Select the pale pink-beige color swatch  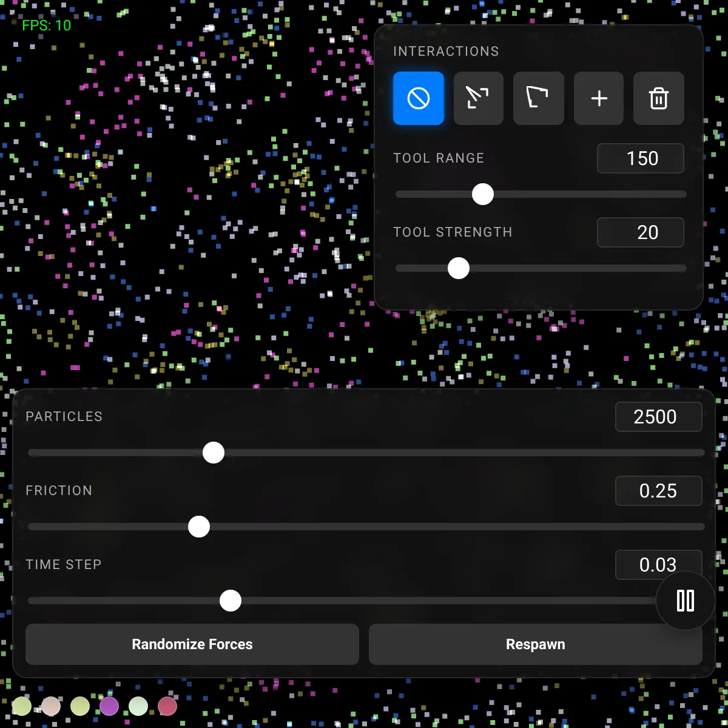(x=51, y=706)
